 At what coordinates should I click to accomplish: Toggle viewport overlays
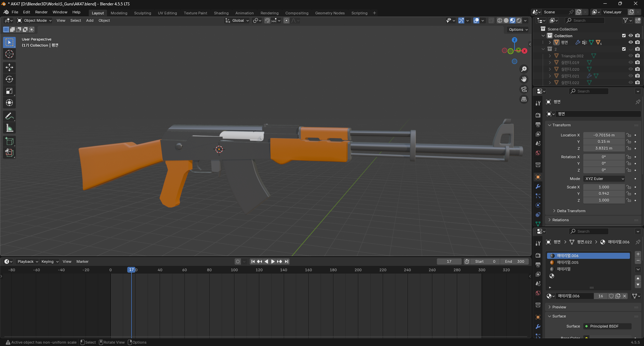point(476,20)
